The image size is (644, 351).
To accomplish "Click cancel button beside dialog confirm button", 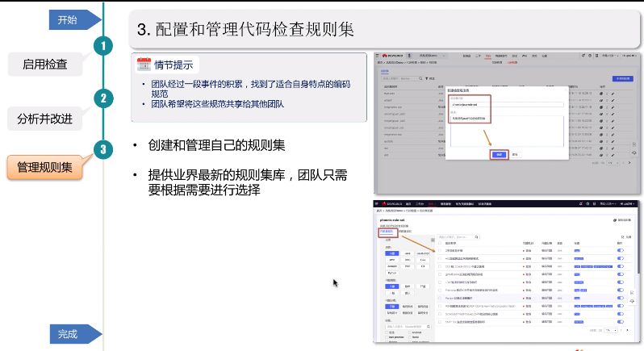I will click(x=515, y=154).
